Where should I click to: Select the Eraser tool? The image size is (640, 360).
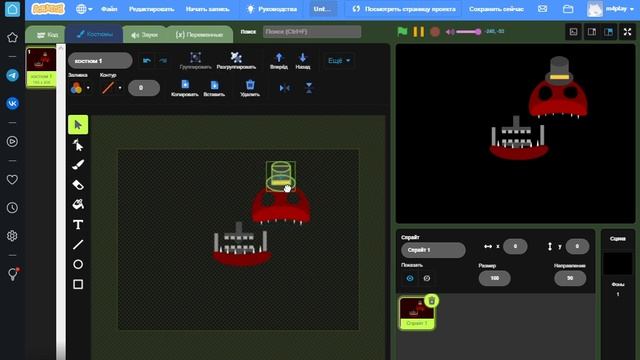[x=78, y=184]
